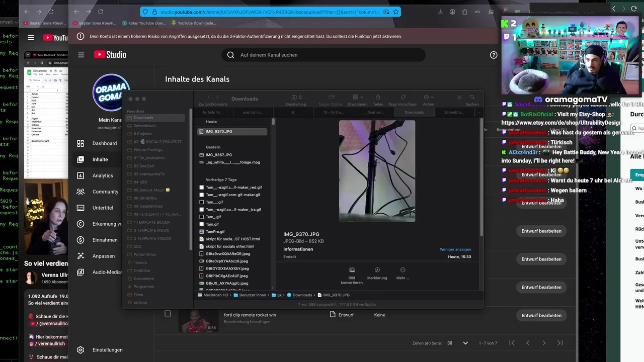Switch to Finder tab '13 - forti e...'
The image size is (644, 362).
point(333,113)
